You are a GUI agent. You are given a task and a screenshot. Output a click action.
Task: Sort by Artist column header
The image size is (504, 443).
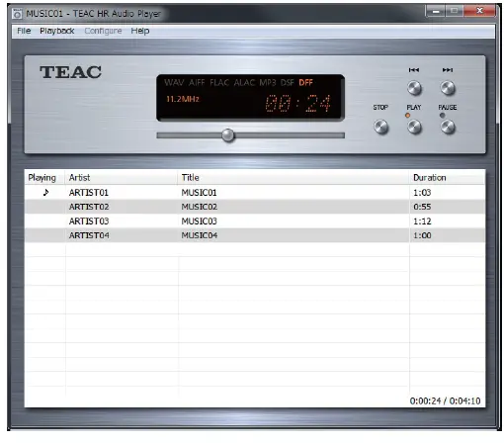pyautogui.click(x=122, y=177)
